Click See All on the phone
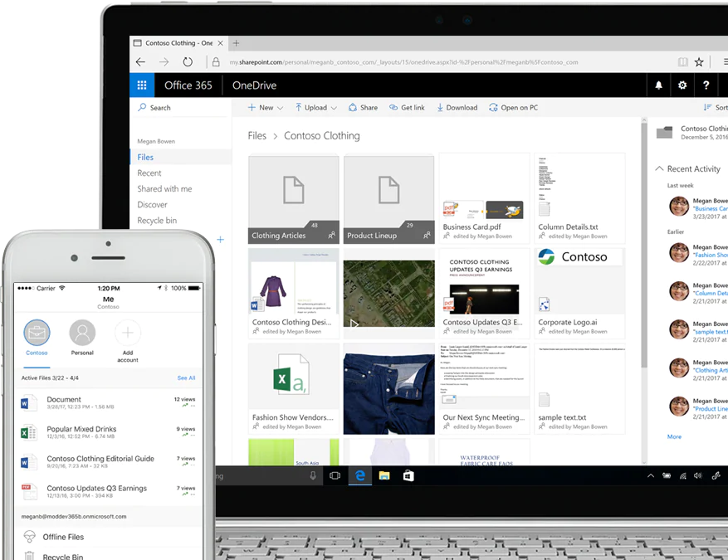Viewport: 728px width, 560px height. click(x=186, y=378)
